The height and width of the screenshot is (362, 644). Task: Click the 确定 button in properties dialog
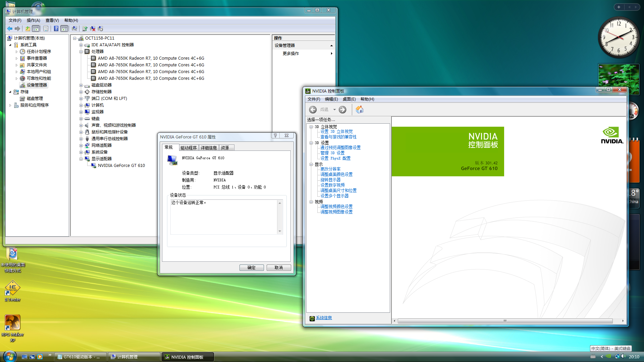point(251,267)
